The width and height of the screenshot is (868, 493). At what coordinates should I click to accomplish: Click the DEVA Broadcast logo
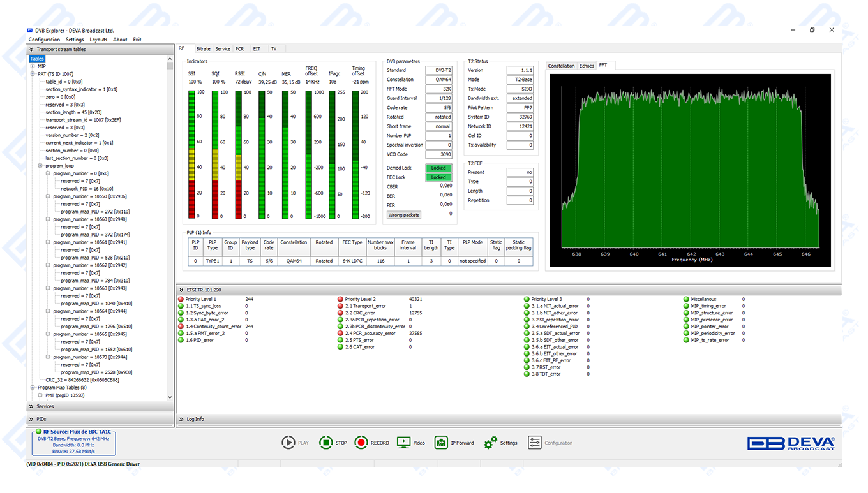[x=791, y=443]
